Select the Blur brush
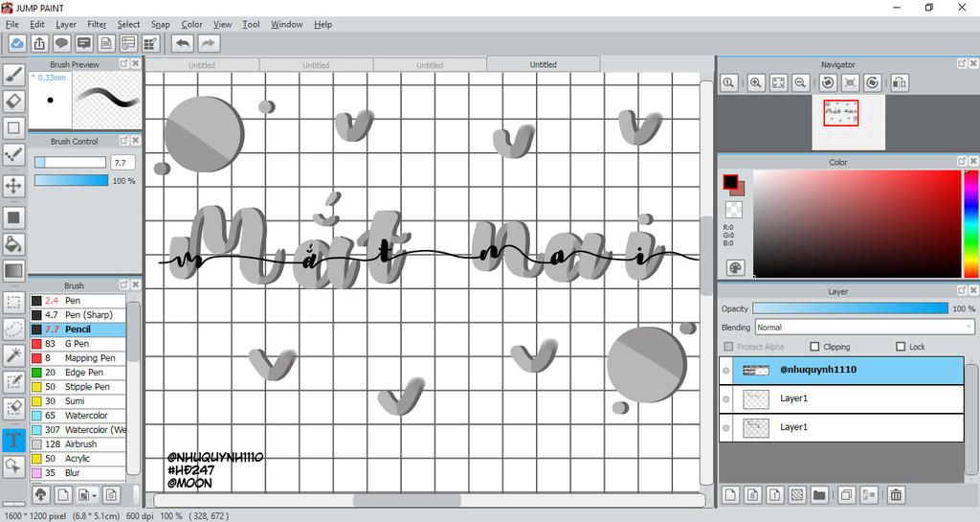 pos(78,473)
